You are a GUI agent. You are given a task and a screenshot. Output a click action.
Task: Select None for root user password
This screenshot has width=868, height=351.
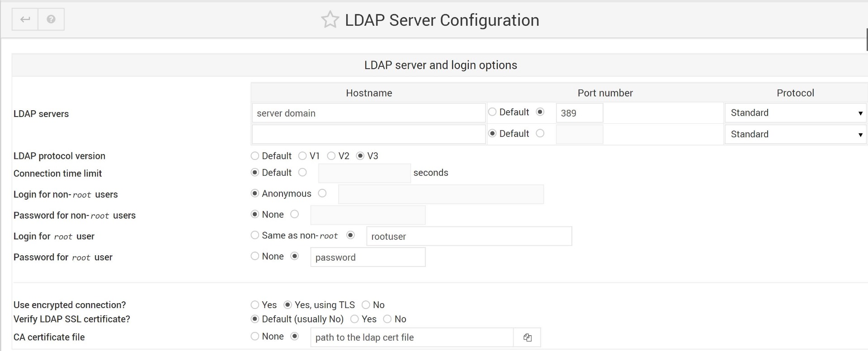coord(255,257)
